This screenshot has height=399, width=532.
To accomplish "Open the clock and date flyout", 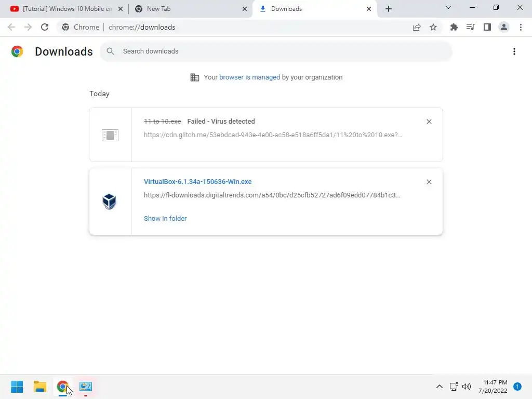I will [493, 387].
